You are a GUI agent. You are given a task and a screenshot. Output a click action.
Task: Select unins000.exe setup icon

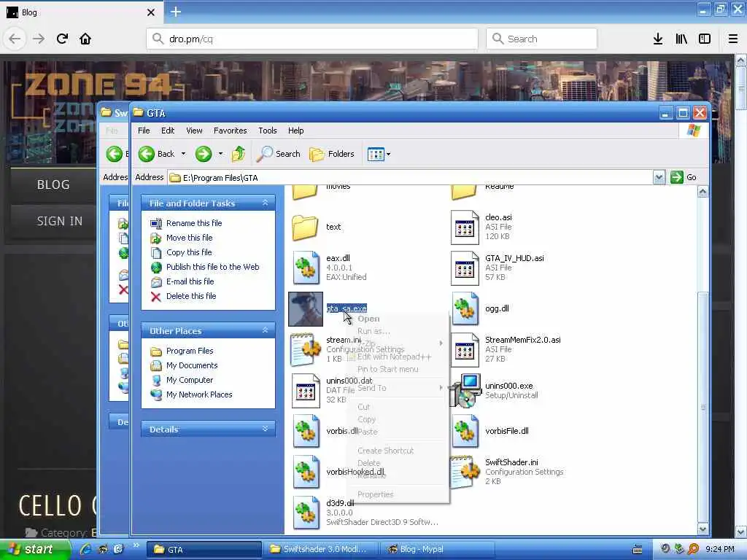tap(465, 391)
